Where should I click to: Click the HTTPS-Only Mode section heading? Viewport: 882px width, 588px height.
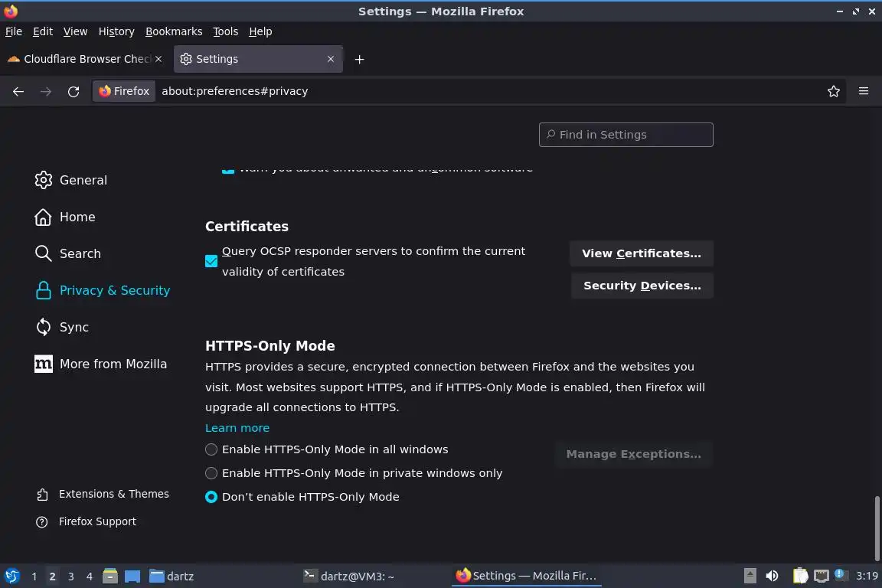pos(270,346)
